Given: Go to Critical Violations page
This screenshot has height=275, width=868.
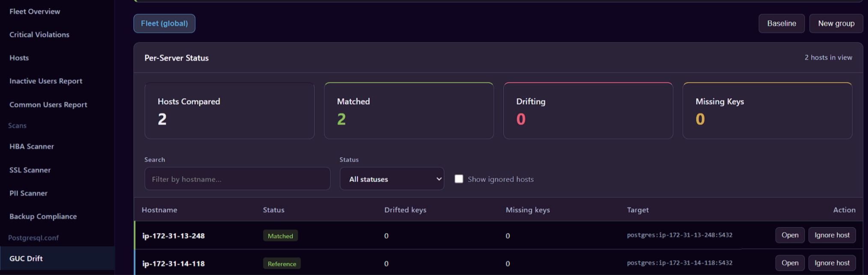Looking at the screenshot, I should click(x=39, y=35).
